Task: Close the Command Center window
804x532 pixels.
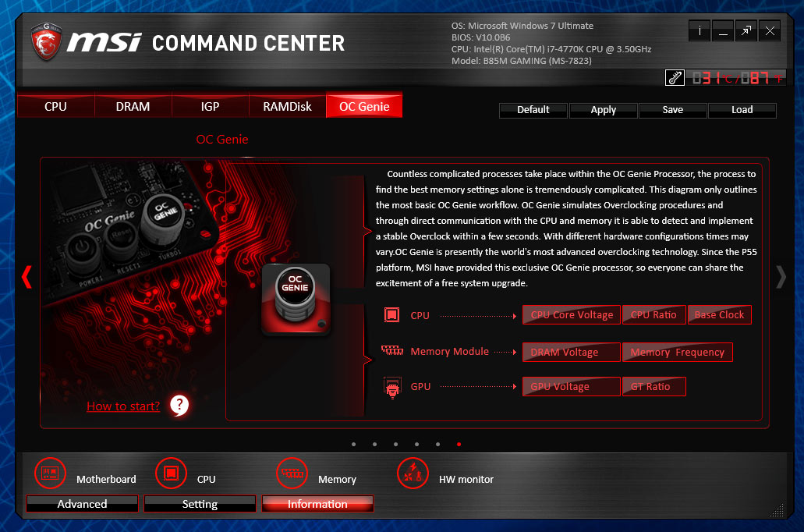Action: (x=770, y=31)
